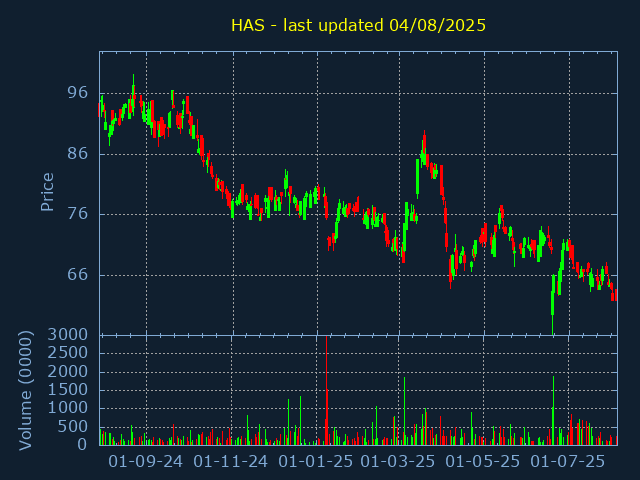Click the tallest red volume bar near 01-01-25
640x480 pixels.
(x=327, y=391)
